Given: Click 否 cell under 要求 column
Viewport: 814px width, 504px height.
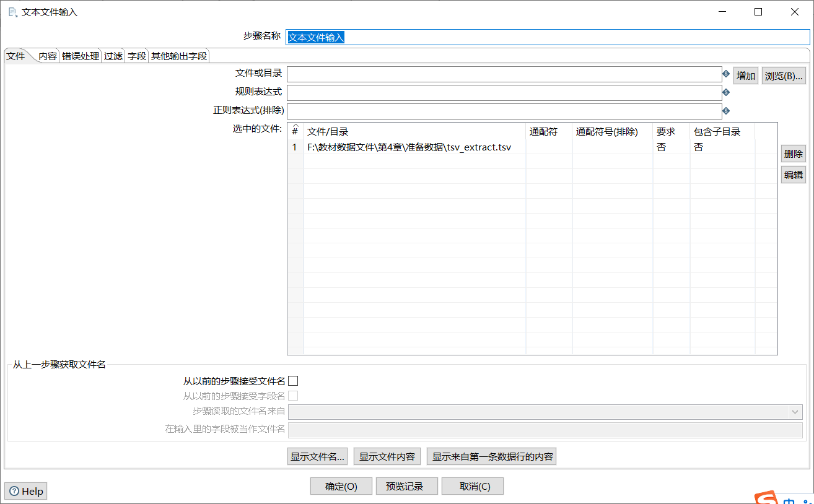Looking at the screenshot, I should [672, 147].
